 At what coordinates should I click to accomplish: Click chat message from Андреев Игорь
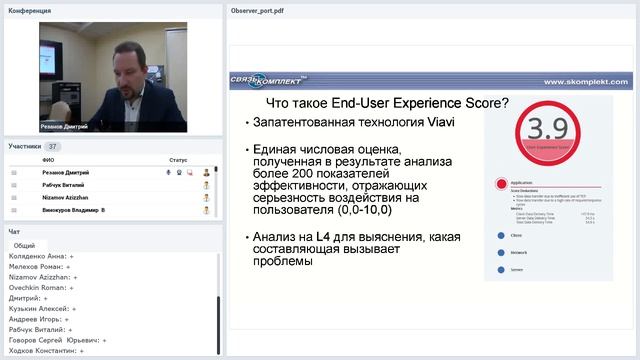coord(39,319)
